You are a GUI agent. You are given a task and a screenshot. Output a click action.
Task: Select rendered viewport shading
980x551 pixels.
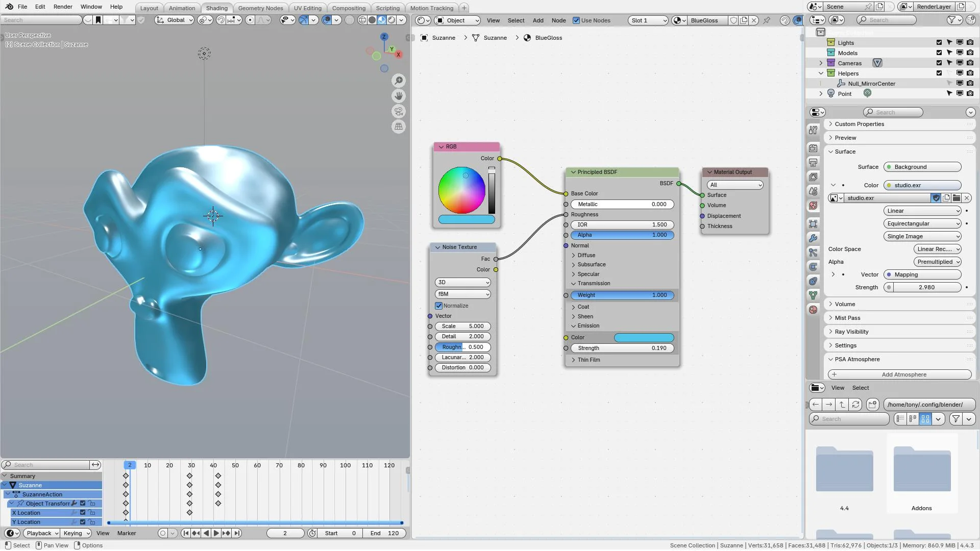[391, 20]
